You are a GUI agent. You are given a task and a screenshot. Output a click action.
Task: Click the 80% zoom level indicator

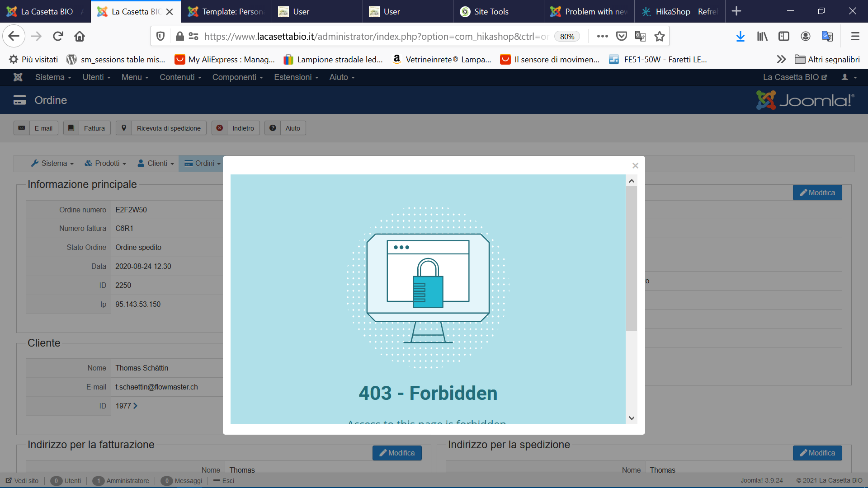(567, 37)
